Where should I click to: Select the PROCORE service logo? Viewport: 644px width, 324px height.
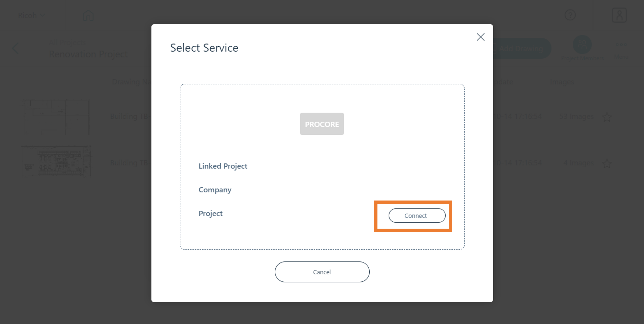point(322,124)
